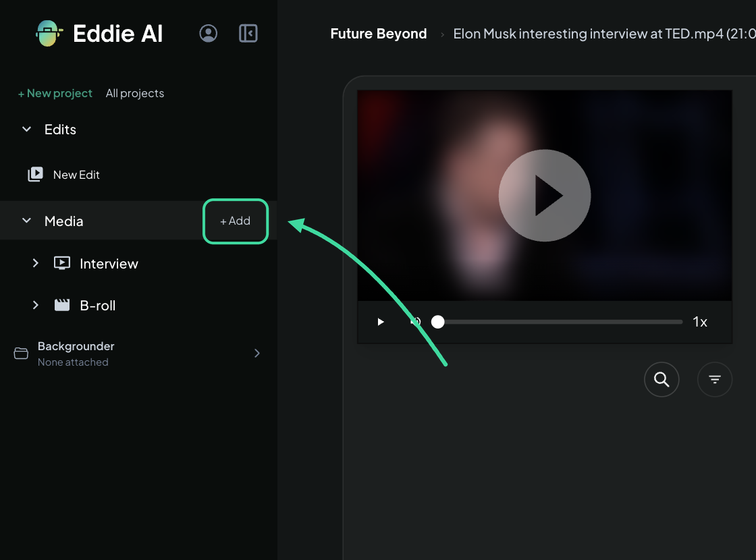Screen dimensions: 756x560
Task: Select the B-roll media folder
Action: pos(97,306)
